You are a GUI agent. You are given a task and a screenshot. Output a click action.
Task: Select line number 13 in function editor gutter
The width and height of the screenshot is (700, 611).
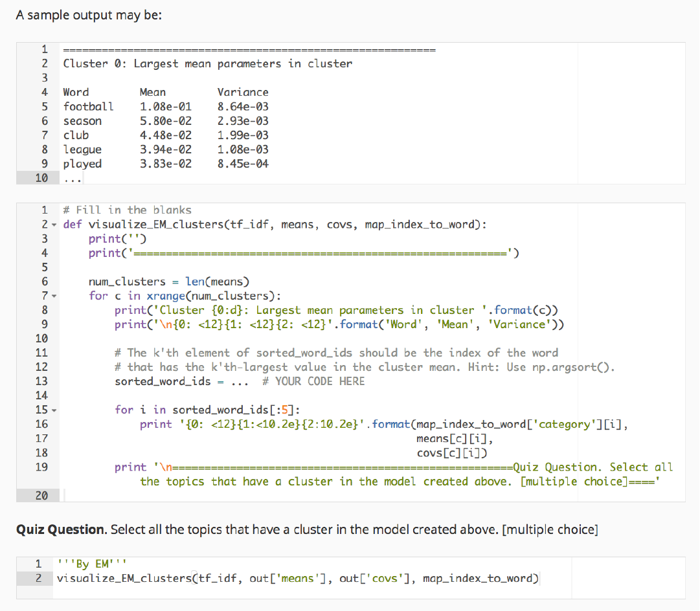pos(41,381)
